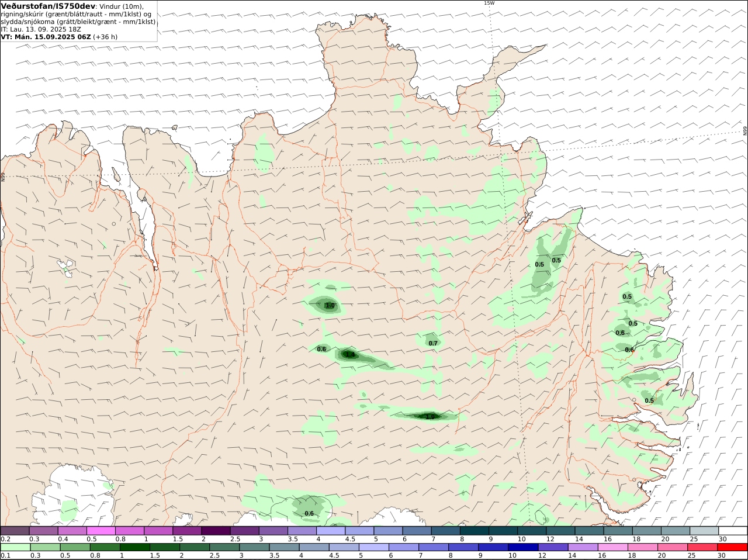Click the 12 tick label, upper legend
Screen dimensions: 748x560
[549, 539]
